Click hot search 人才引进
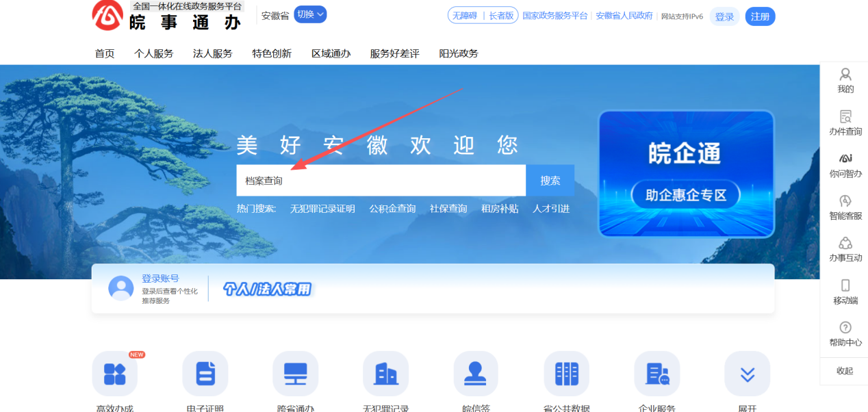This screenshot has width=868, height=412. (x=551, y=209)
